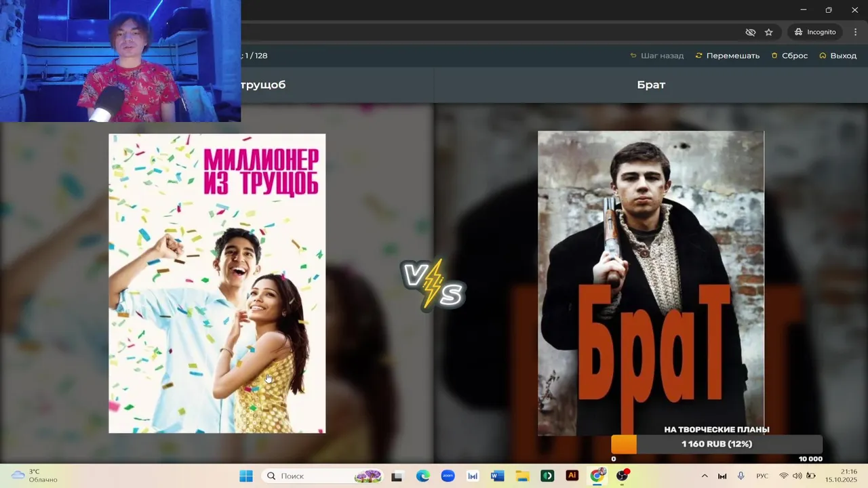Click the microphone tray icon
This screenshot has height=488, width=868.
coord(741,476)
